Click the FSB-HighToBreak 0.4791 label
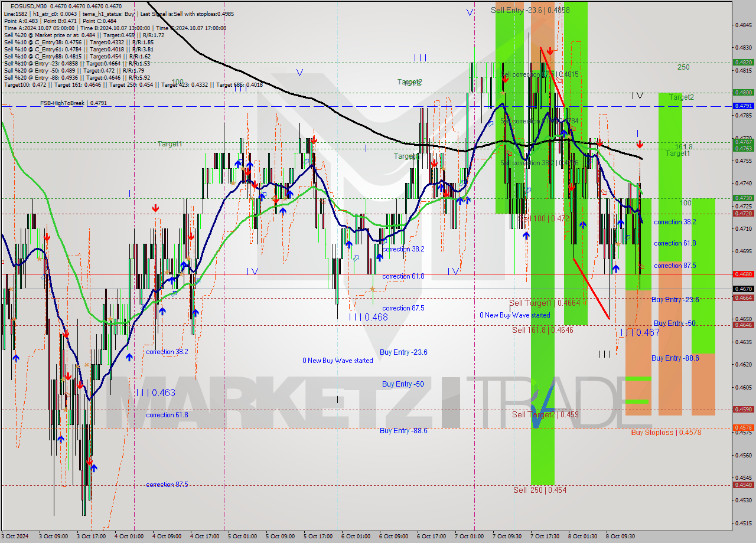The height and width of the screenshot is (543, 756). [x=73, y=103]
